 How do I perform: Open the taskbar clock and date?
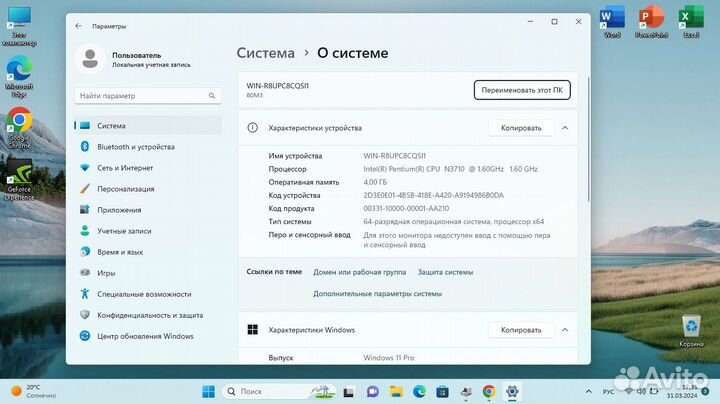[x=682, y=392]
